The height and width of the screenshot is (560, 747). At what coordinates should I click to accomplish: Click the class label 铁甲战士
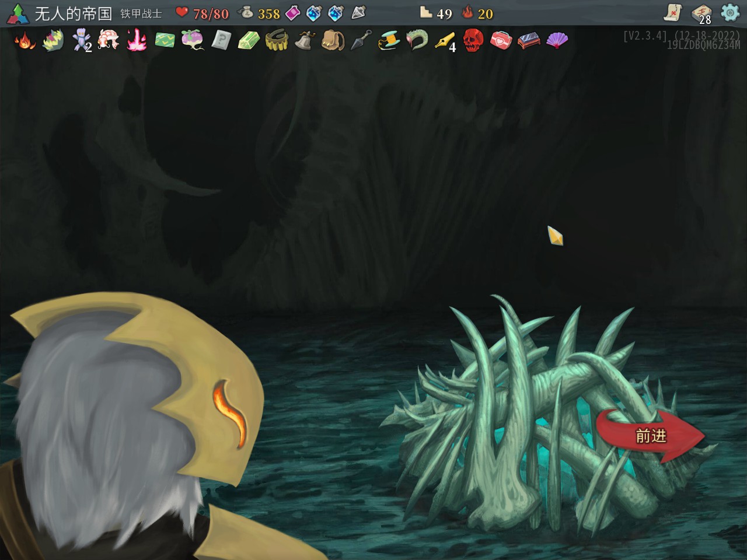(x=141, y=13)
